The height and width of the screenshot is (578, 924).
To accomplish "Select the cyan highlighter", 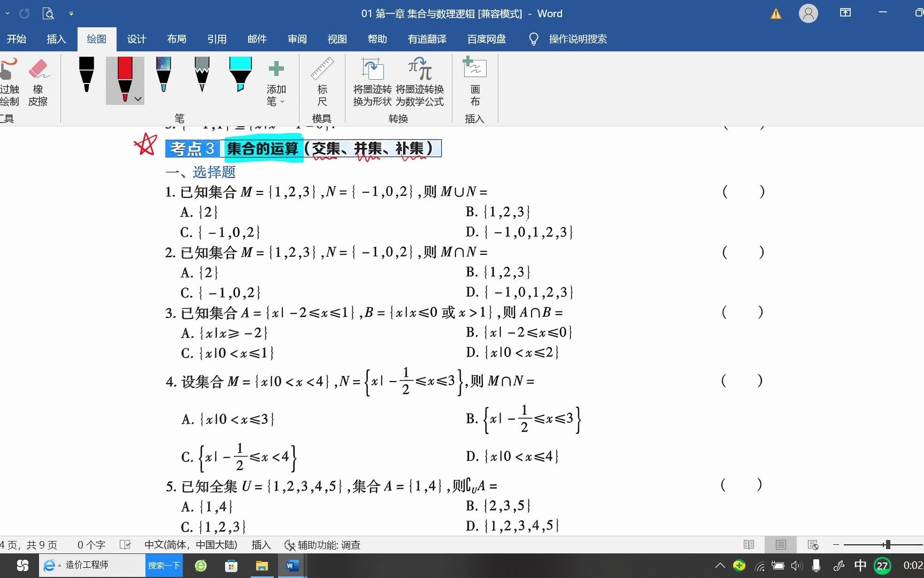I will [x=241, y=75].
